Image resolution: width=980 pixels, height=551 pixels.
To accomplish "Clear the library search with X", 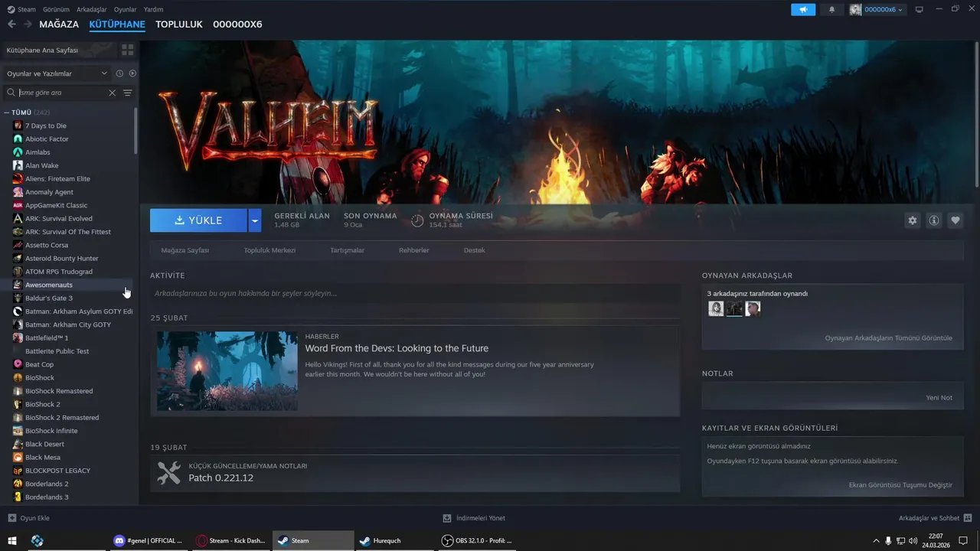I will tap(112, 93).
